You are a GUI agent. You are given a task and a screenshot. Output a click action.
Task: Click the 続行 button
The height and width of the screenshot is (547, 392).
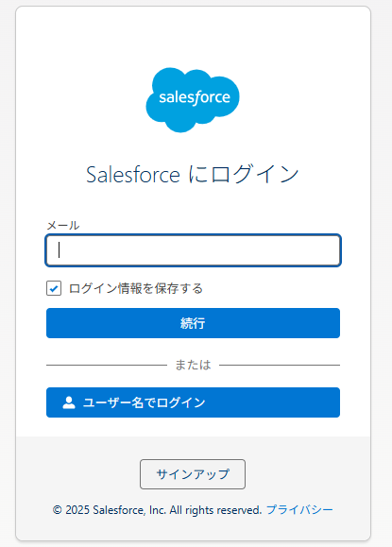[x=193, y=323]
